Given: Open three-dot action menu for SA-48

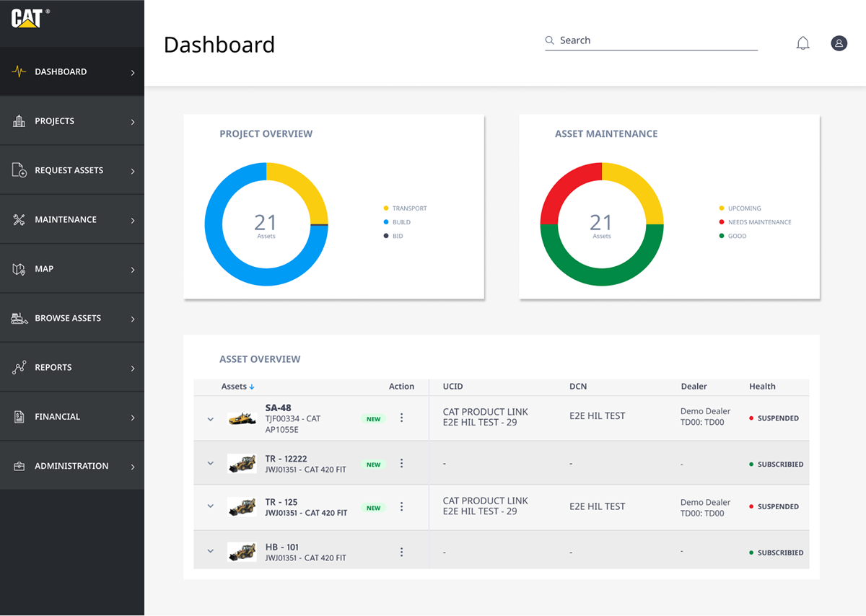Looking at the screenshot, I should (402, 418).
